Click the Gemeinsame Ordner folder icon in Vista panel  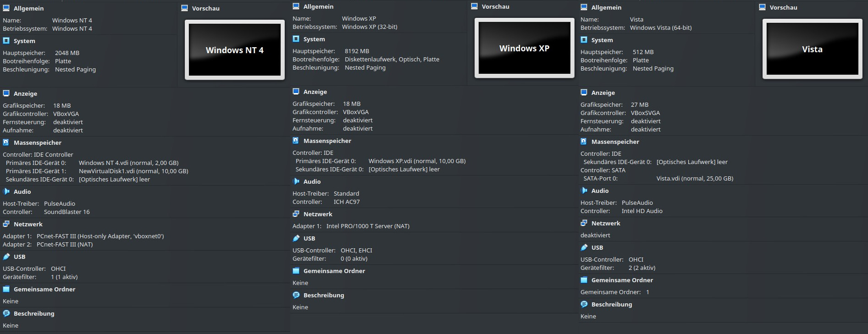pos(584,280)
